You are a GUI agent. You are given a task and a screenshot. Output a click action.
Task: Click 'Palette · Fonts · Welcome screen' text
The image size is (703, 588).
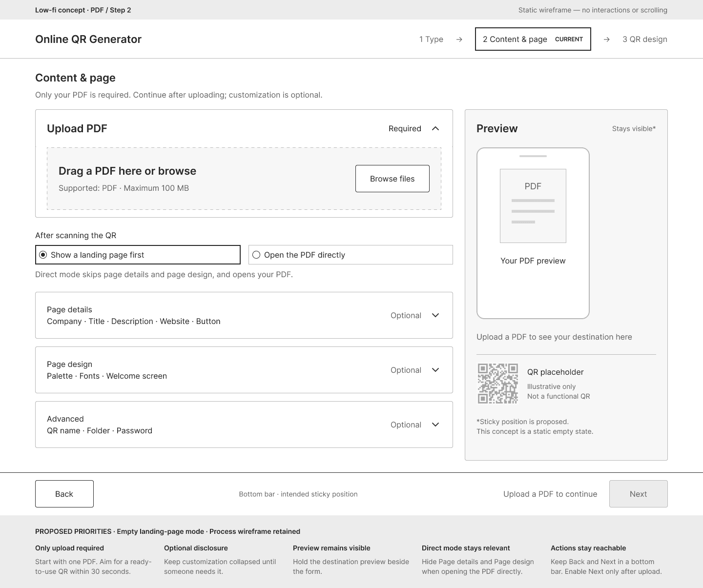click(x=107, y=376)
